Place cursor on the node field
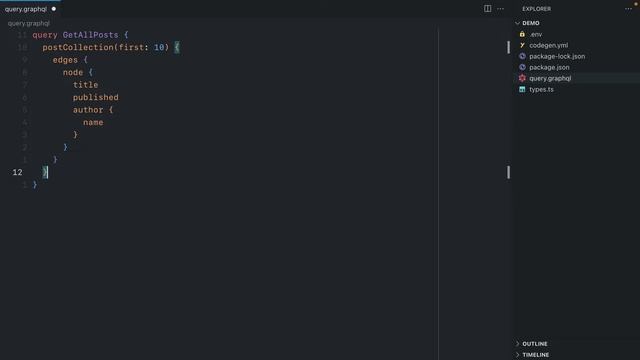 click(73, 73)
